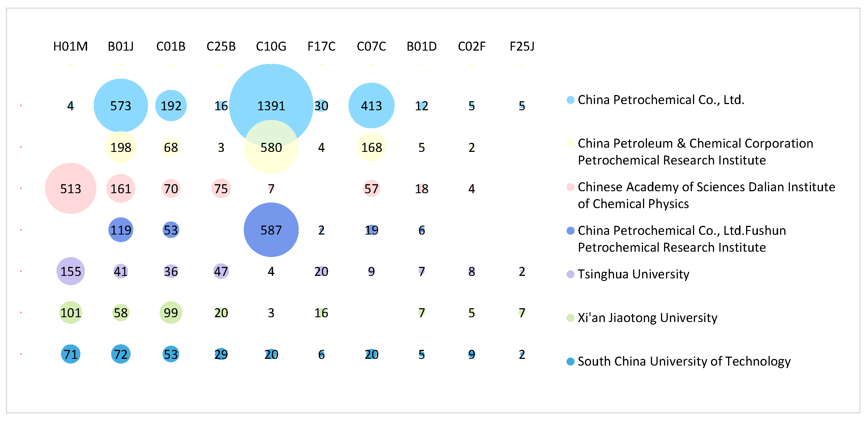
Task: Select the green bubble labeled 101
Action: pyautogui.click(x=71, y=313)
